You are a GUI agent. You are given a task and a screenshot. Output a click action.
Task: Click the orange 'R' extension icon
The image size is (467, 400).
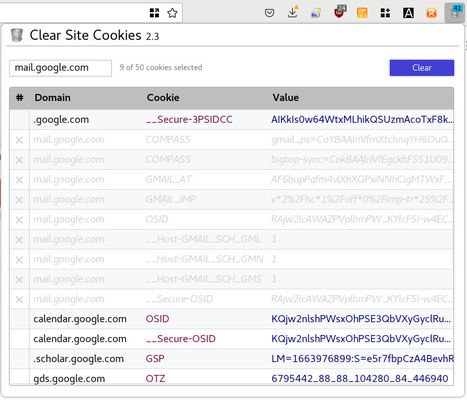431,13
